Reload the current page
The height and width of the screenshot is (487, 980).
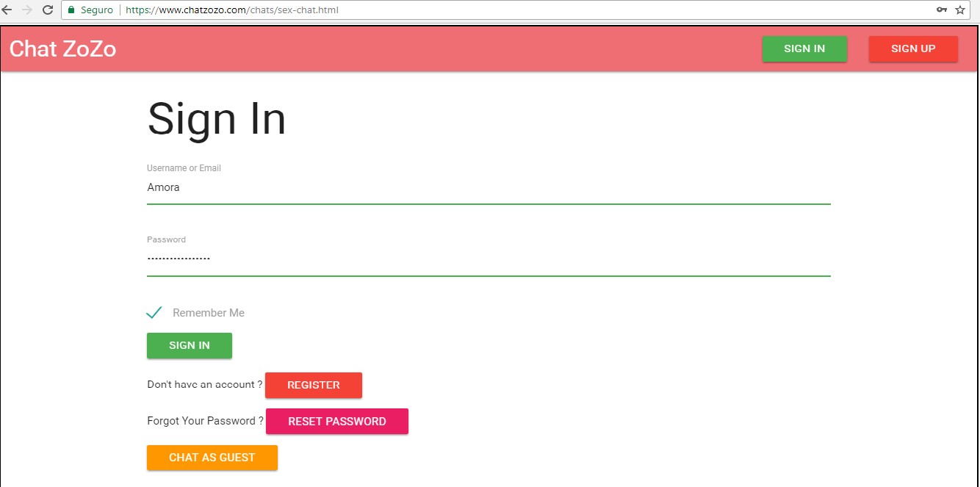coord(48,10)
